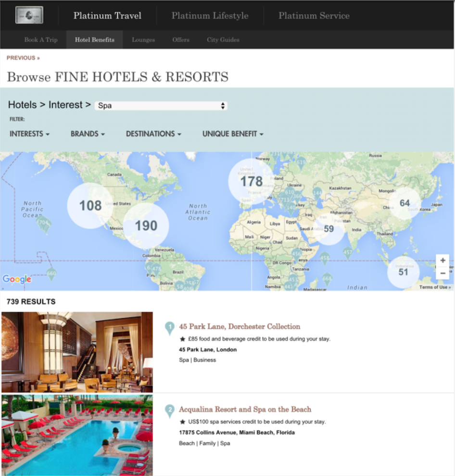455x476 pixels.
Task: Click map pin 144 near Caspian Sea
Action: [317, 194]
